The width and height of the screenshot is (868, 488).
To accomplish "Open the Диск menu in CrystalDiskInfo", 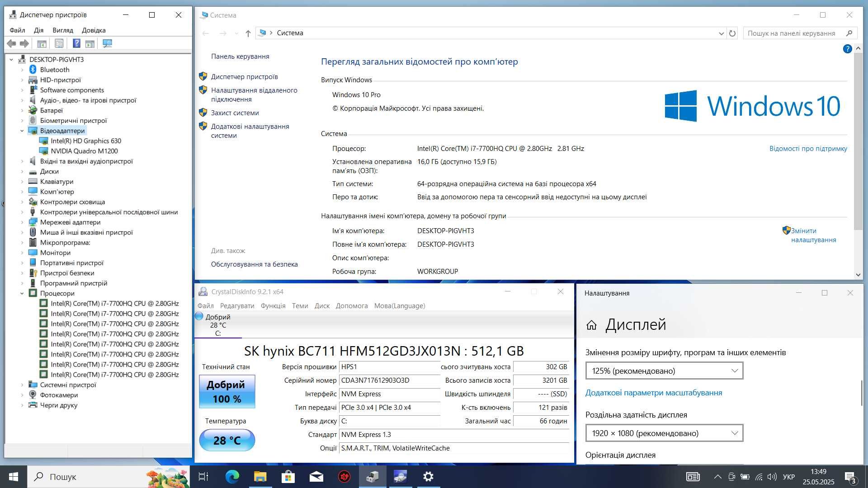I will (x=322, y=306).
